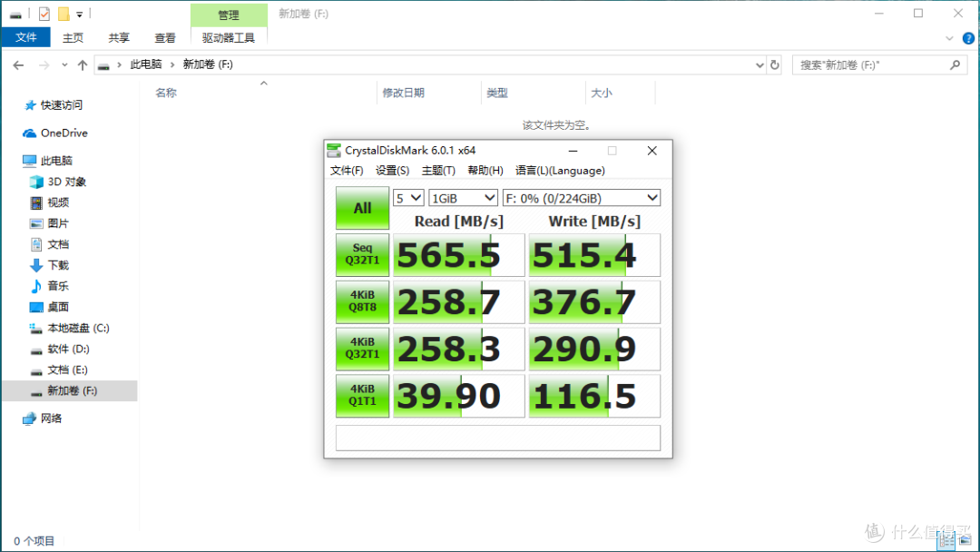Viewport: 980px width, 552px height.
Task: Click the 39.90 read result value
Action: [x=459, y=396]
